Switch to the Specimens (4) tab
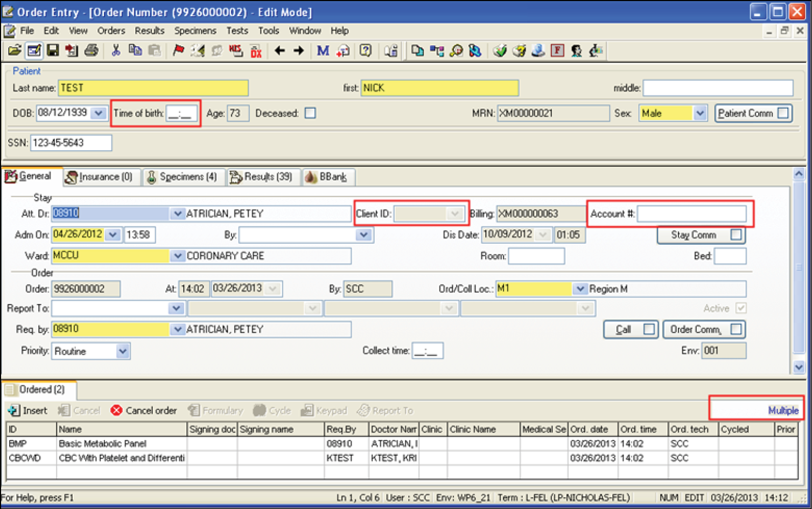Screen dimensions: 812x509 click(181, 177)
